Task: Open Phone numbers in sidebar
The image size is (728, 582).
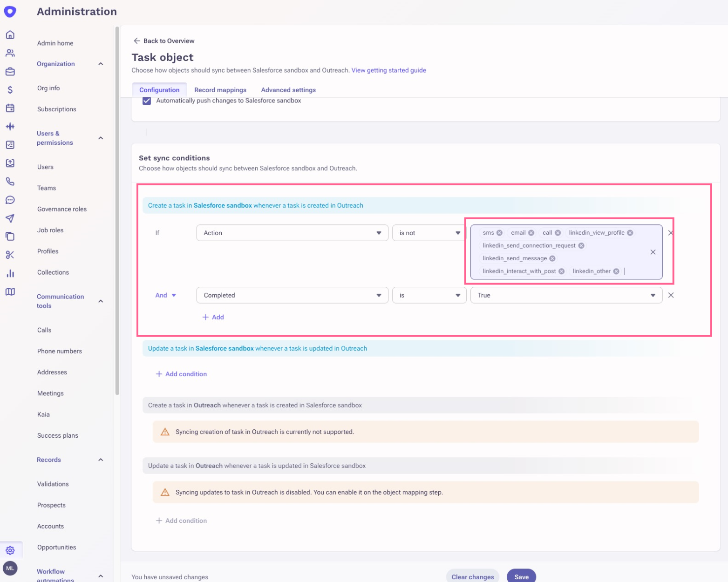Action: click(60, 351)
